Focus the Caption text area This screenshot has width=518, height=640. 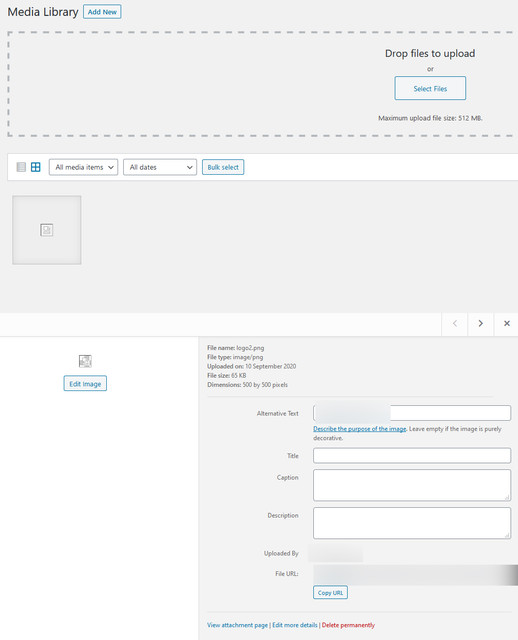(412, 485)
